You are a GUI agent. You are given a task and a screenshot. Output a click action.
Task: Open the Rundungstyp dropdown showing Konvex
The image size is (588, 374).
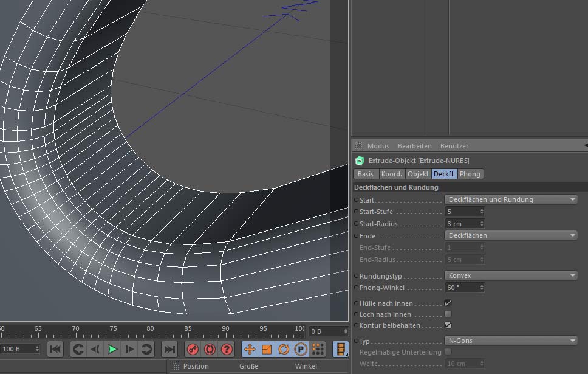510,275
